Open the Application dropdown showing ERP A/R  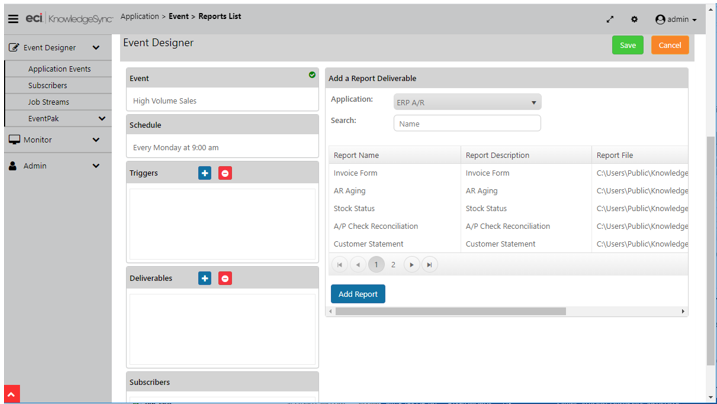tap(467, 102)
